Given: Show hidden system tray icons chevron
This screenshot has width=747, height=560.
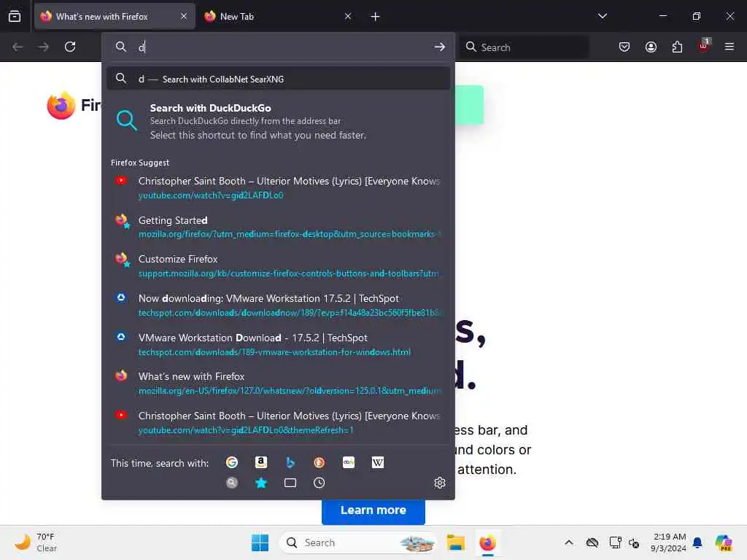Looking at the screenshot, I should [569, 542].
